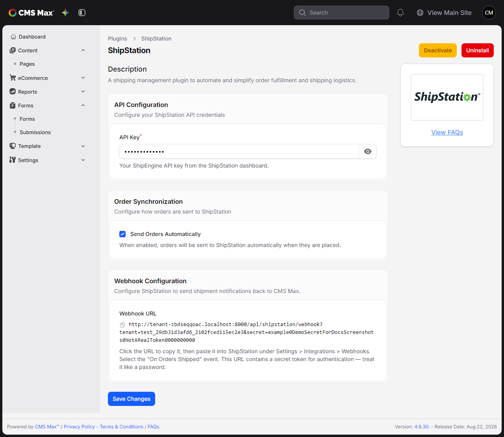Click the Webhook Configuration heading
Image resolution: width=504 pixels, height=437 pixels.
(x=150, y=281)
